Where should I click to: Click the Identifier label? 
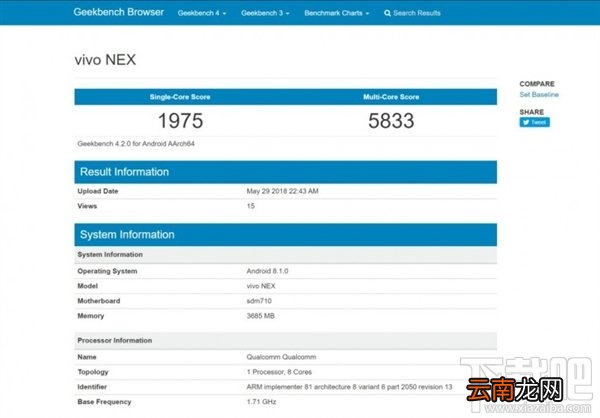coord(92,387)
